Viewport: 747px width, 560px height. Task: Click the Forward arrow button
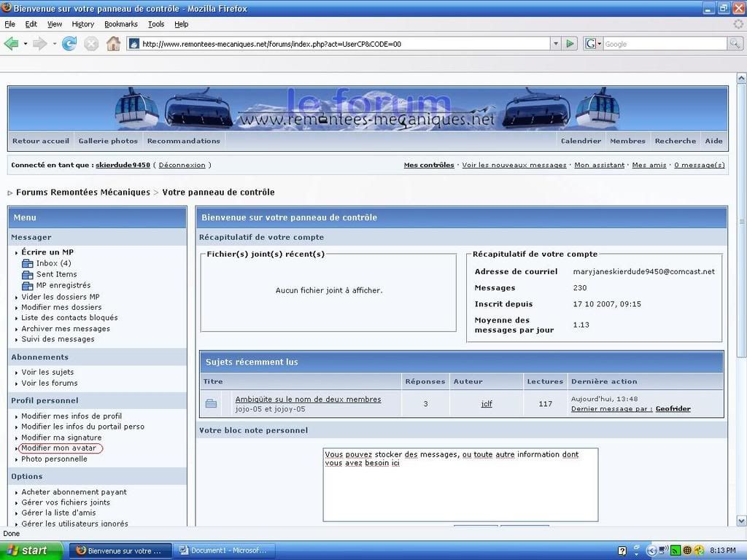tap(39, 44)
